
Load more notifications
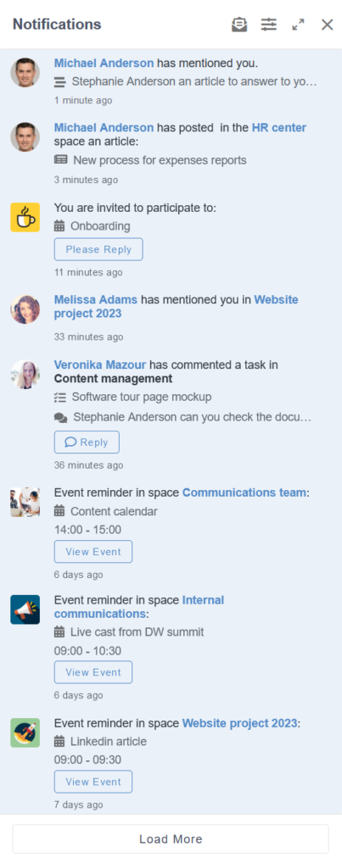[x=171, y=838]
